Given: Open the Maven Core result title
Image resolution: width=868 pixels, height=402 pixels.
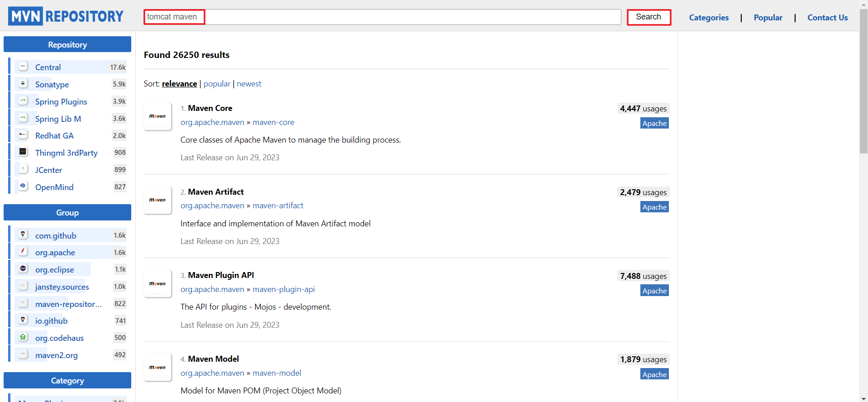Looking at the screenshot, I should coord(210,108).
